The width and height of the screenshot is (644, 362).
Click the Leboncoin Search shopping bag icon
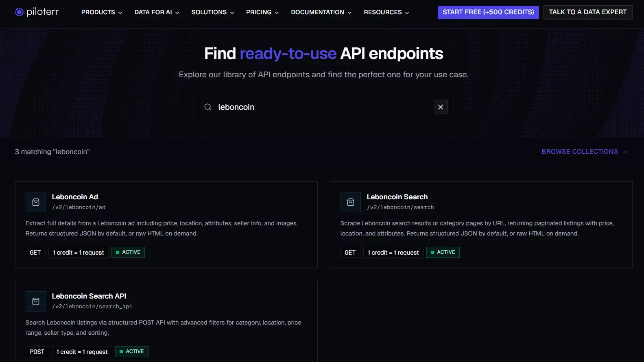tap(351, 202)
